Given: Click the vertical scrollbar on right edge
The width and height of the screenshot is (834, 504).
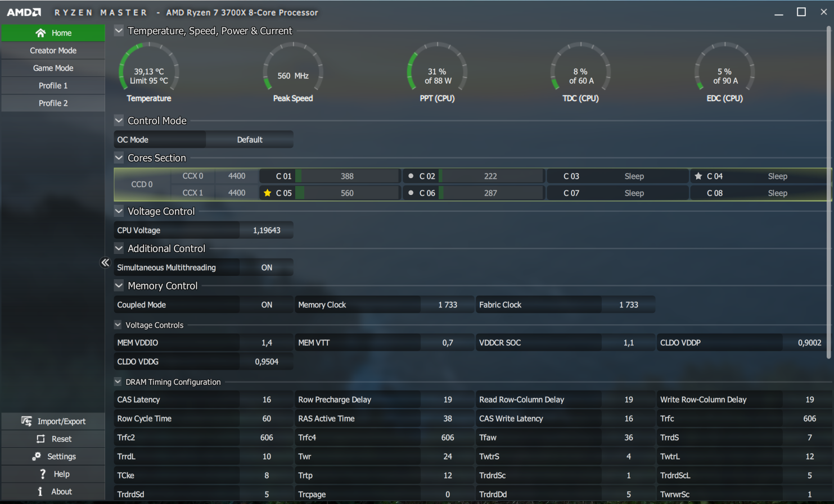Looking at the screenshot, I should pos(828,191).
